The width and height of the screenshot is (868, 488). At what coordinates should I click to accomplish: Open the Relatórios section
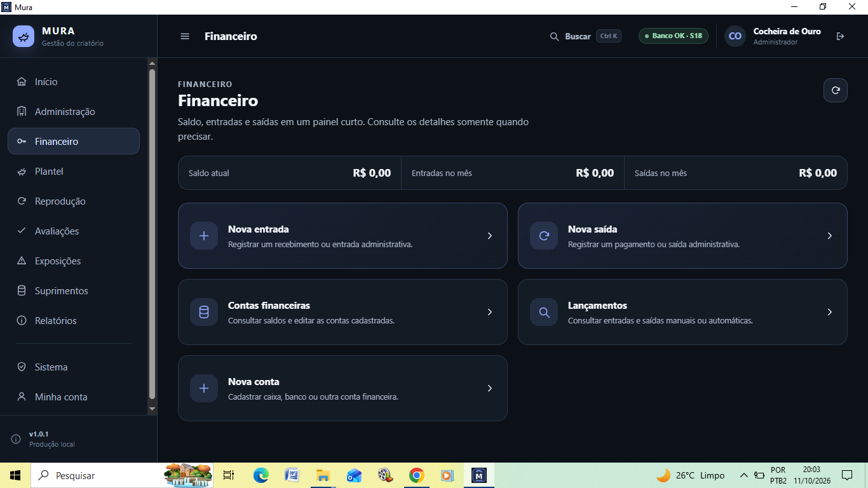click(x=74, y=320)
